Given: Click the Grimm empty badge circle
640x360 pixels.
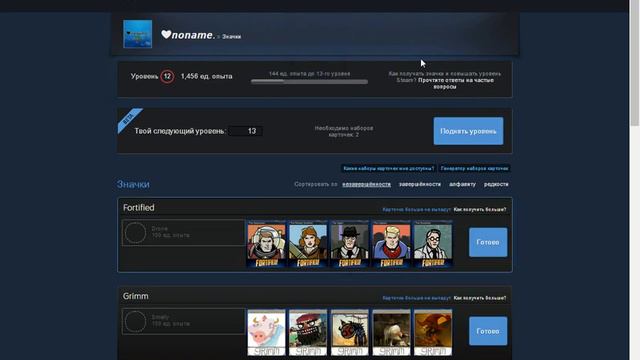Looking at the screenshot, I should point(135,321).
